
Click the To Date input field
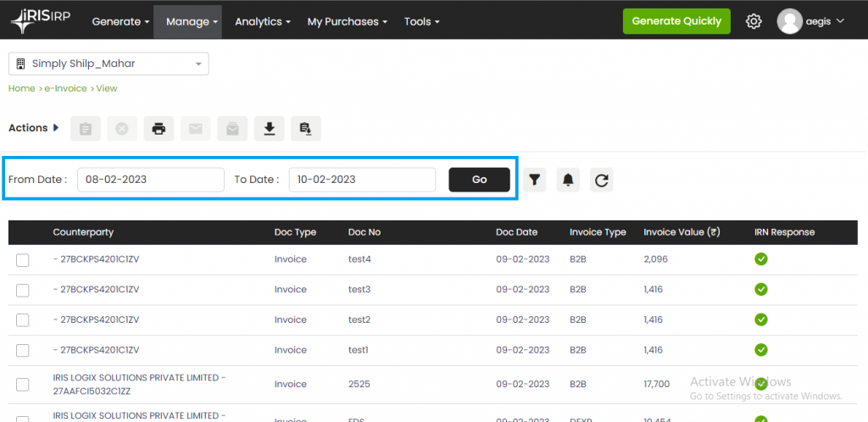363,180
